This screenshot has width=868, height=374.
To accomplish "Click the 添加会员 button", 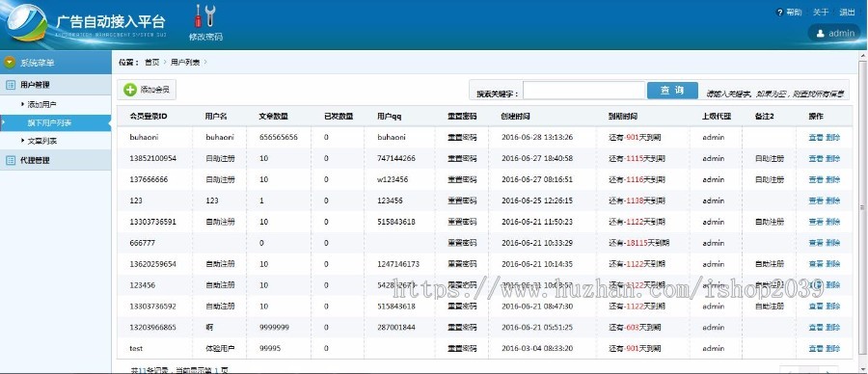I will click(147, 90).
